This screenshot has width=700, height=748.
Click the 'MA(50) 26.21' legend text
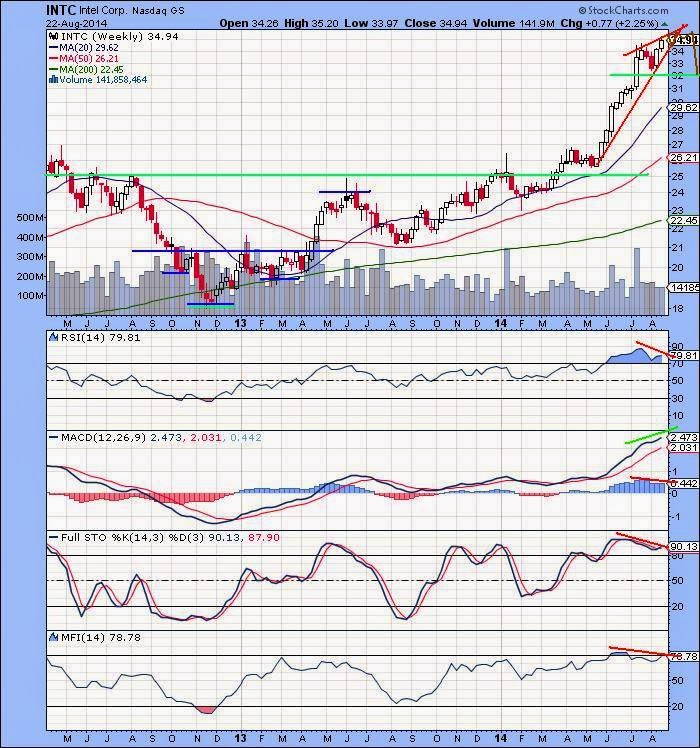pos(89,58)
